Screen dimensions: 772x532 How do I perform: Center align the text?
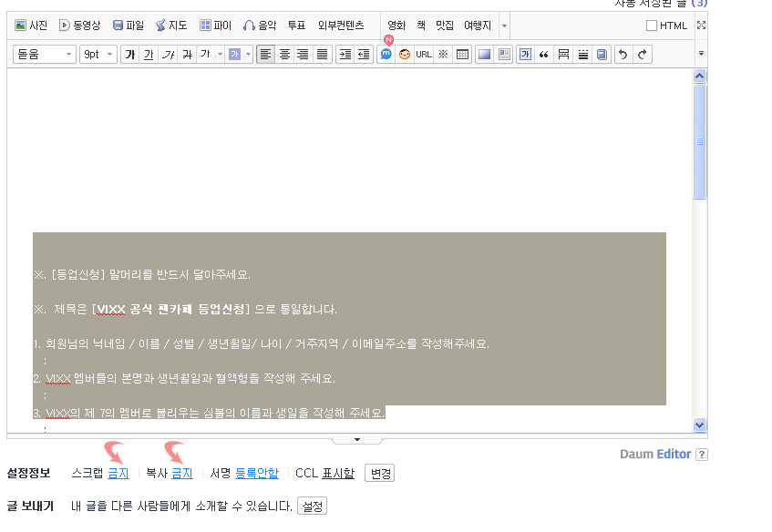(284, 54)
